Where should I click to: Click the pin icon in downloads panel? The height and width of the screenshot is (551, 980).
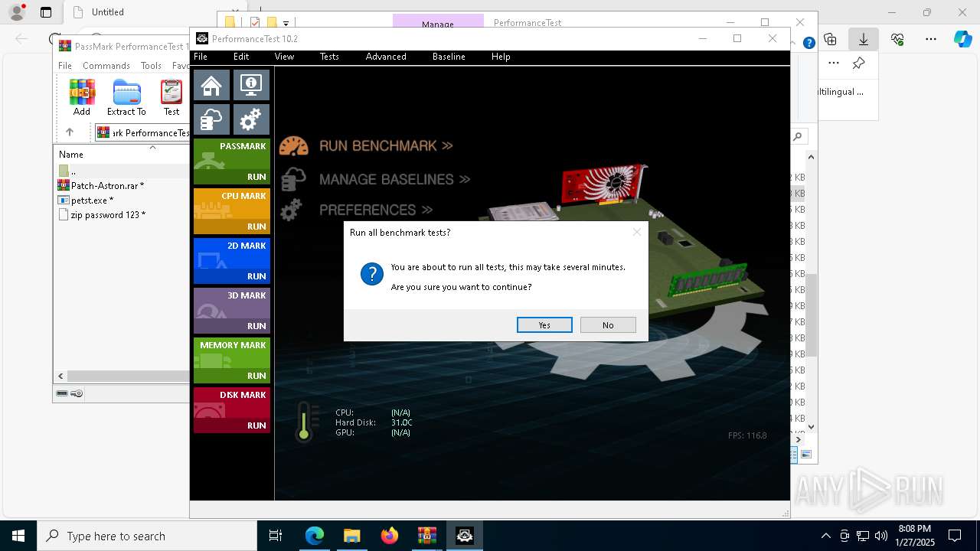click(x=859, y=63)
